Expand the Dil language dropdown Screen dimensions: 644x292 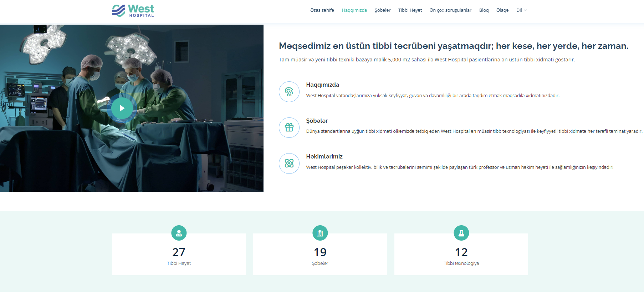point(521,10)
